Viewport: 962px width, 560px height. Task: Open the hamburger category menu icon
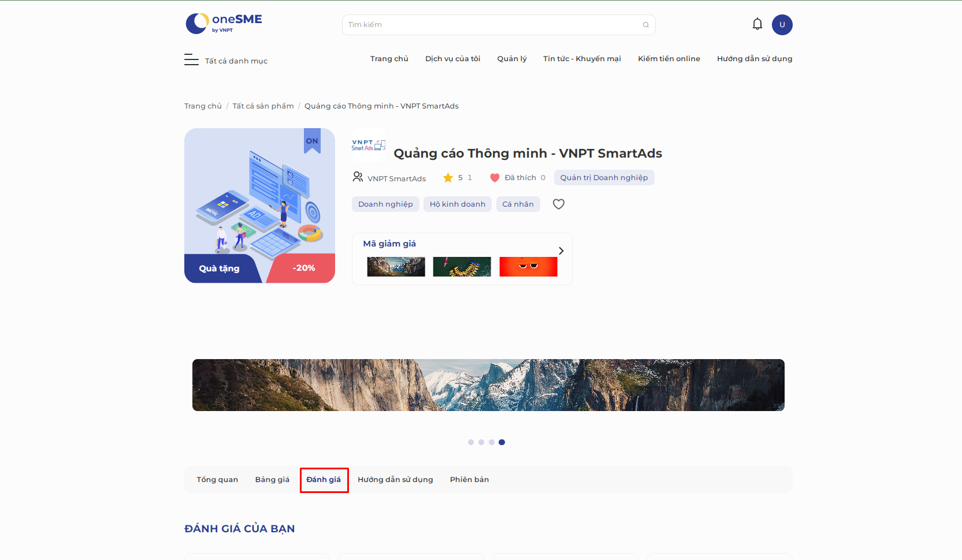pos(191,59)
